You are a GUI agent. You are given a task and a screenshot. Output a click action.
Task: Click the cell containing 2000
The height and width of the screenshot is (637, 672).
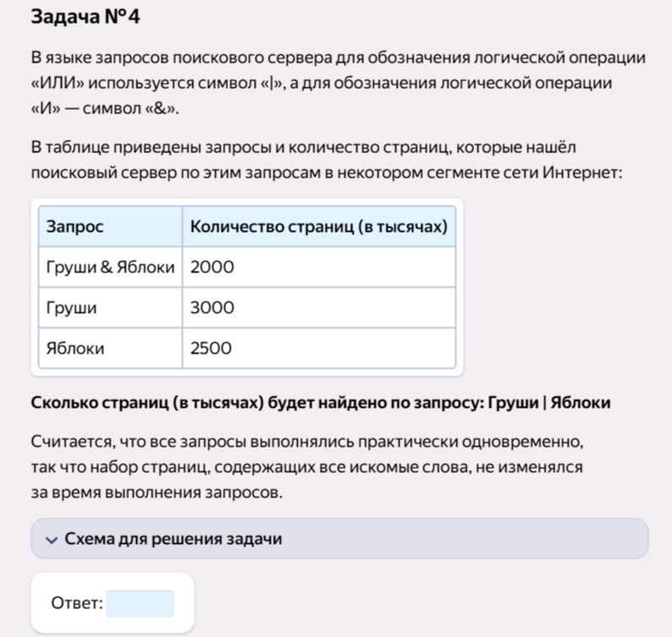pos(319,266)
